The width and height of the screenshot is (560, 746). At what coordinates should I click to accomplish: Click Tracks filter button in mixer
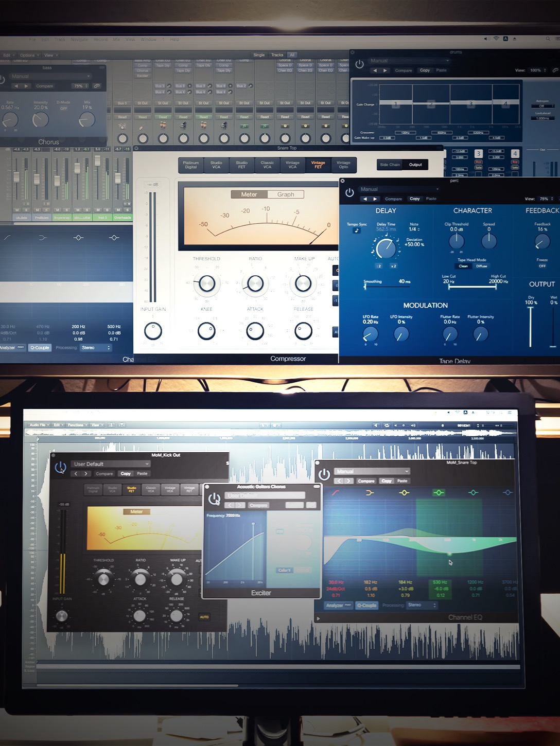pyautogui.click(x=277, y=55)
